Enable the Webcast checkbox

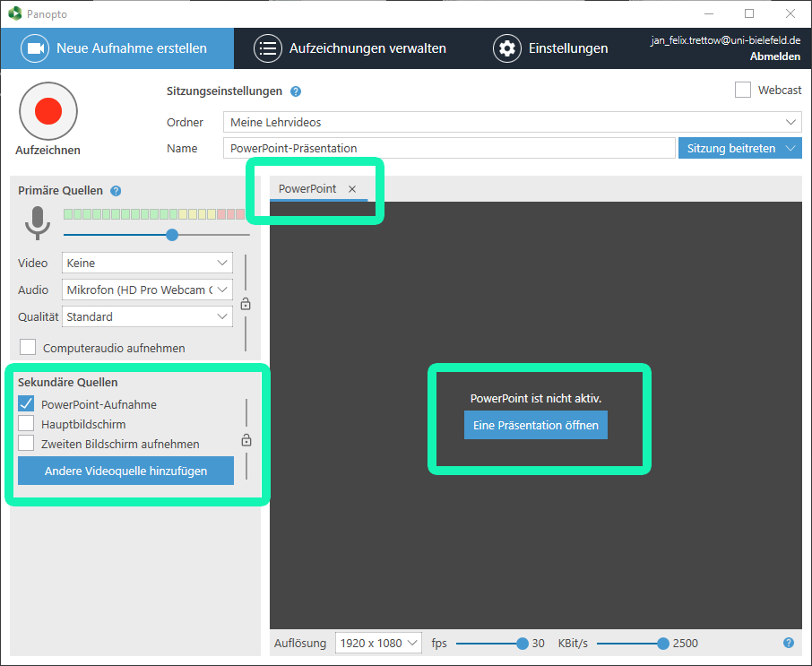tap(743, 90)
